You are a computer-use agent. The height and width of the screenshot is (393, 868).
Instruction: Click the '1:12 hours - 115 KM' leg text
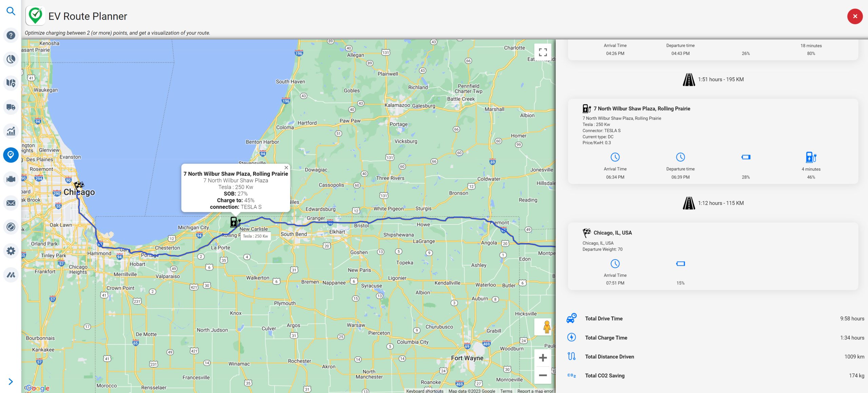click(721, 203)
